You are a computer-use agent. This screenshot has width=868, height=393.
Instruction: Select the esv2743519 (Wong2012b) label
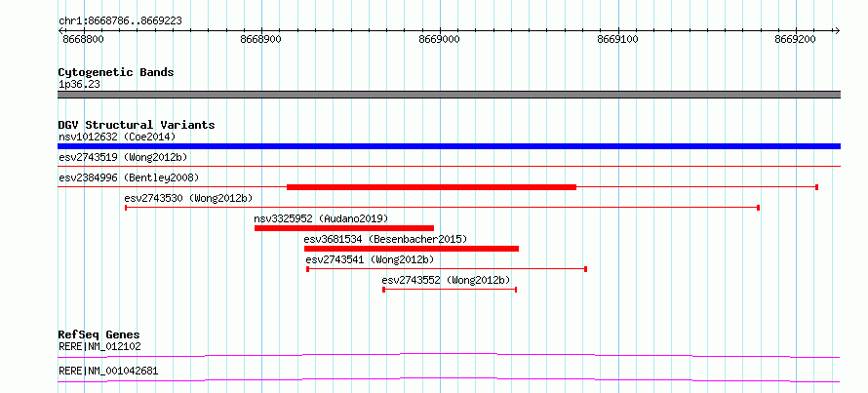(123, 157)
